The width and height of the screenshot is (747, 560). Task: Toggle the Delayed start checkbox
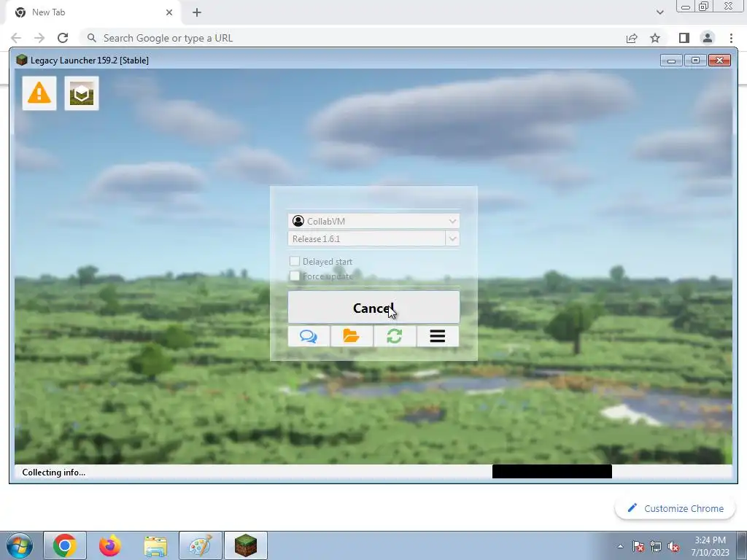tap(295, 261)
